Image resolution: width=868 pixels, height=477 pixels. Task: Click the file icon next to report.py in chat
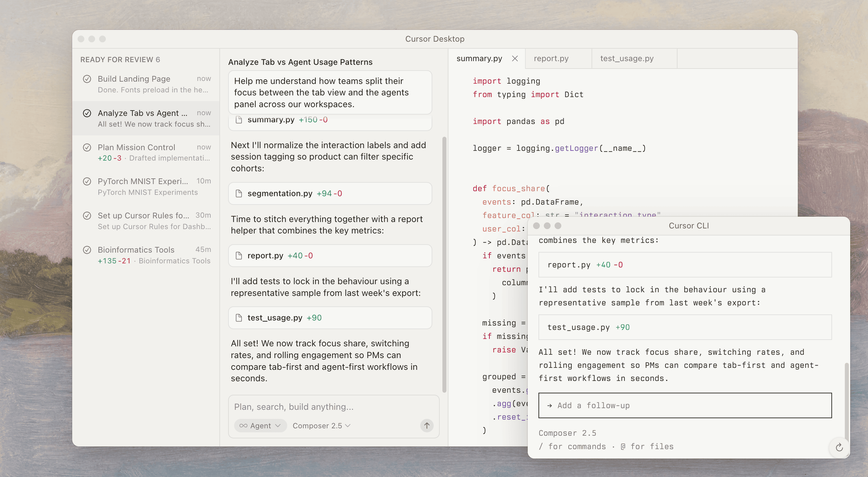click(239, 256)
